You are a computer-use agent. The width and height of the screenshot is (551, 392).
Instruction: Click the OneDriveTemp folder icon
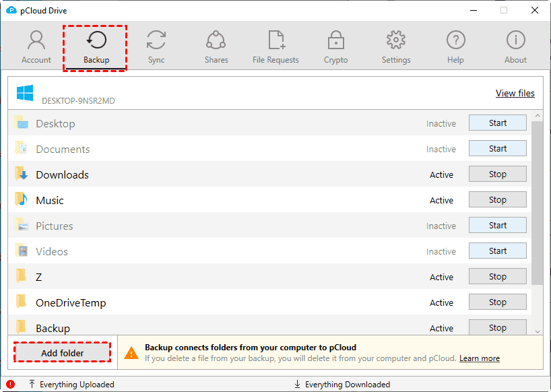(x=21, y=302)
